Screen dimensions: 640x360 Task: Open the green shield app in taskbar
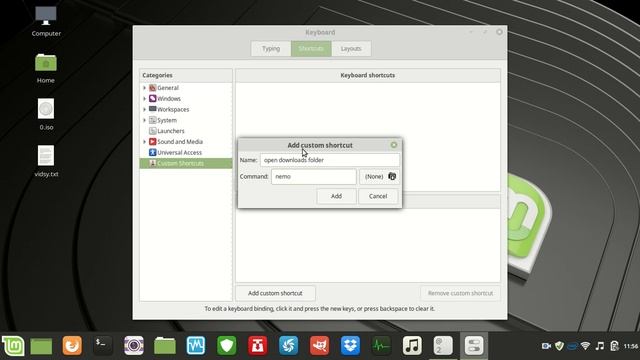tap(227, 346)
